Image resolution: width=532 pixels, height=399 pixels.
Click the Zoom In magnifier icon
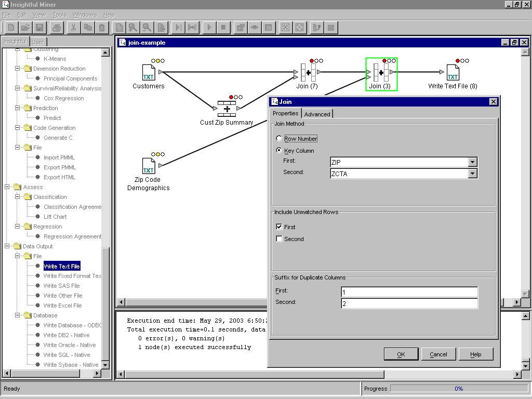point(133,28)
